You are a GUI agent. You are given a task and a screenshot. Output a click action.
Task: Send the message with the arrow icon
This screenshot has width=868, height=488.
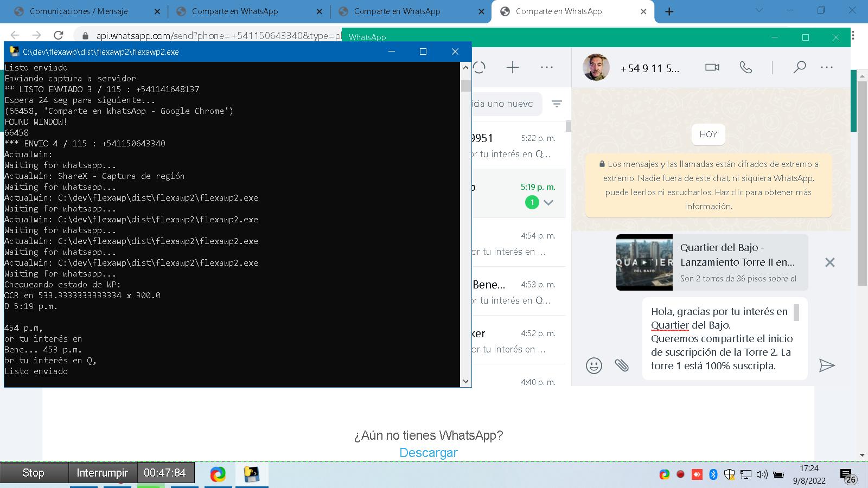pos(827,365)
